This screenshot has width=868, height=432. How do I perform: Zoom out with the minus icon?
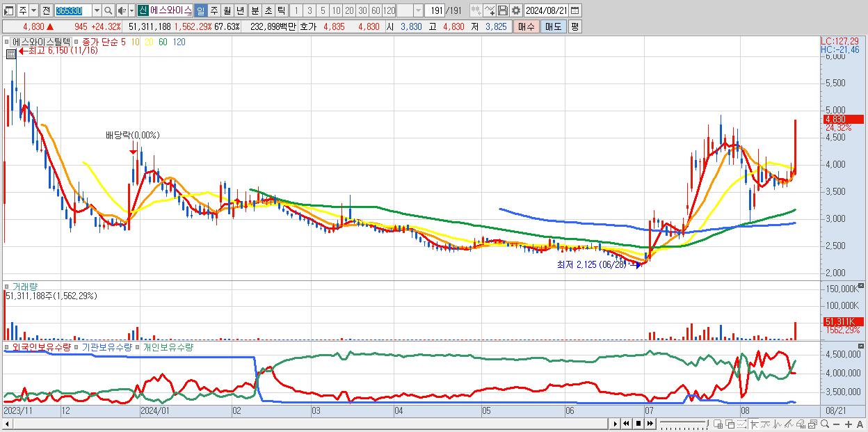(836, 424)
